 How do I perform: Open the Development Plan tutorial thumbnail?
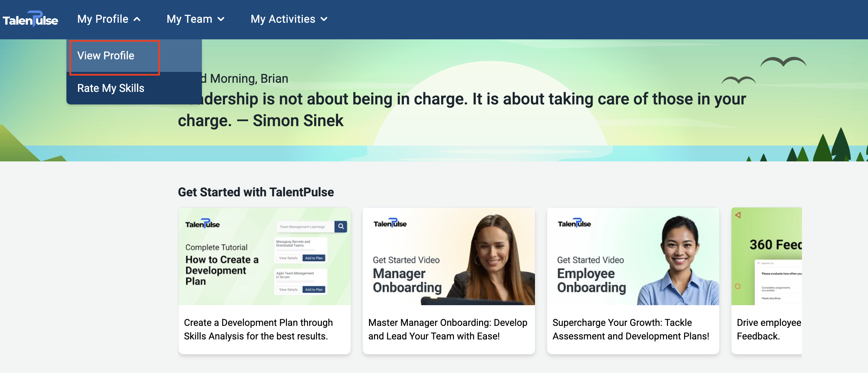(264, 257)
